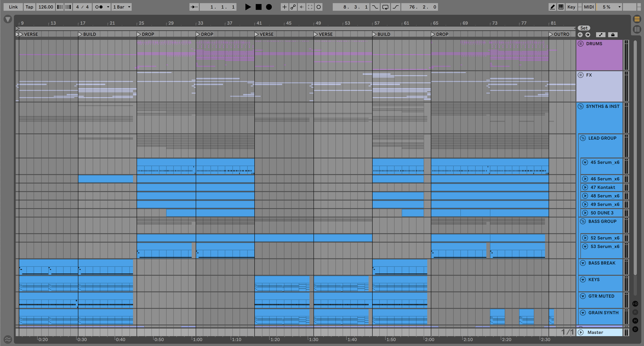This screenshot has width=644, height=346.
Task: Jump to next locator arrow
Action: point(588,35)
